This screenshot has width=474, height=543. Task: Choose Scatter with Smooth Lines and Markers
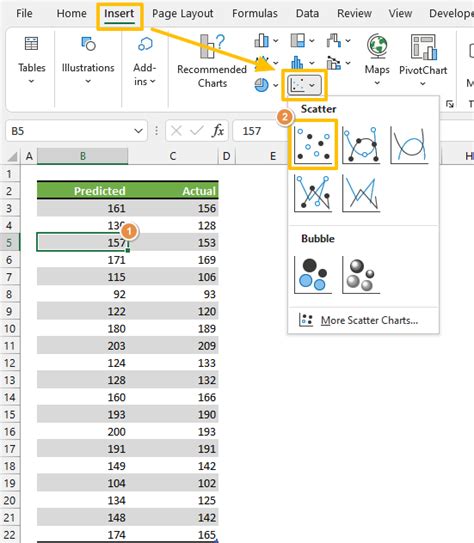point(361,144)
